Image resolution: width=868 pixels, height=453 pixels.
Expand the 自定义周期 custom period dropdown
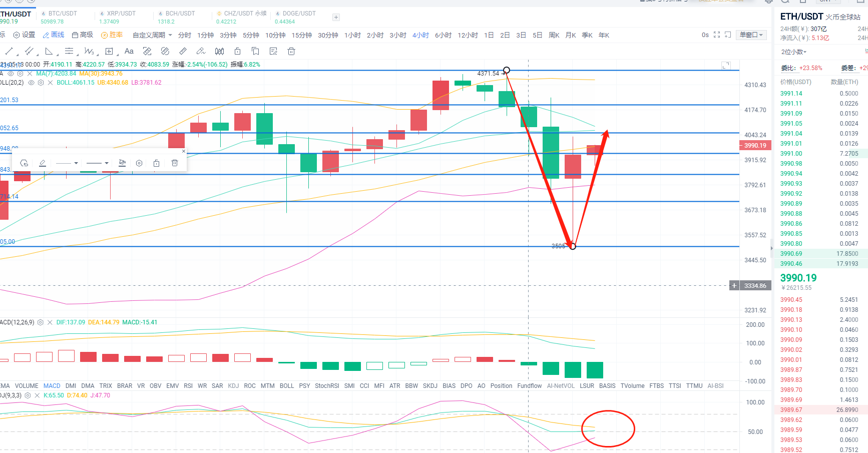152,35
